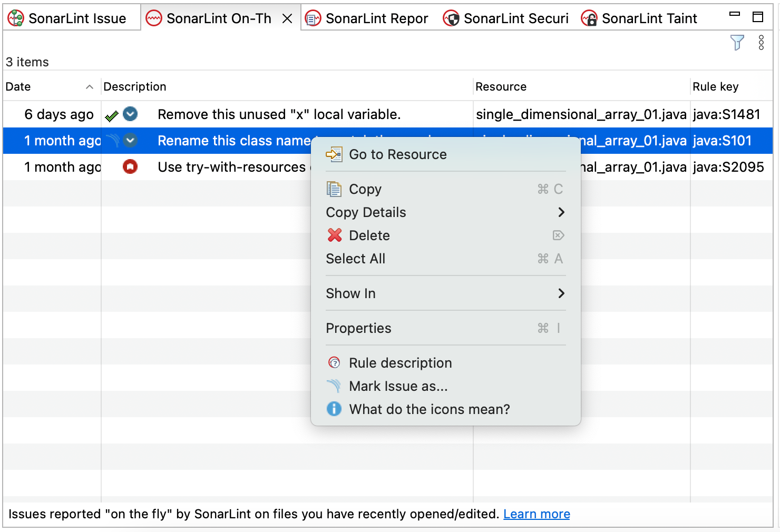
Task: Click the Go to Resource arrow icon
Action: tap(334, 154)
